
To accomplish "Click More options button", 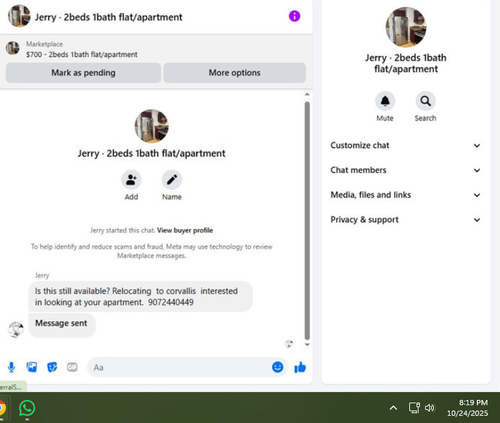I will pos(234,73).
